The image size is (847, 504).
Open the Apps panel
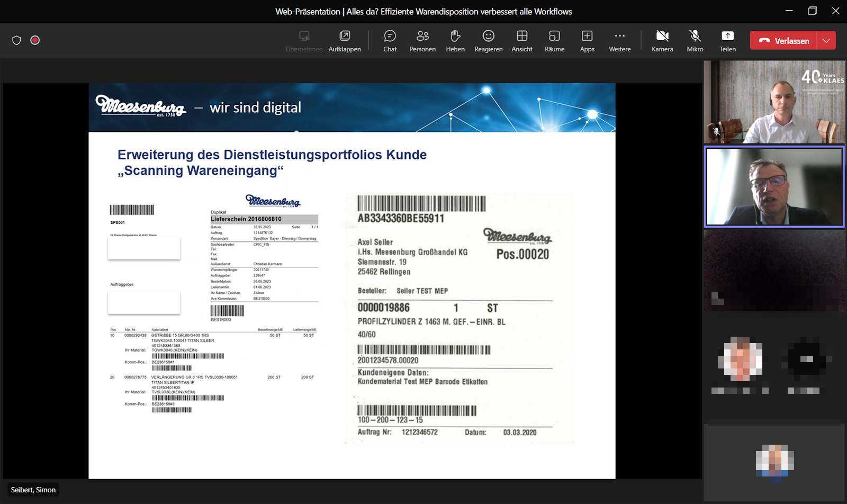587,41
